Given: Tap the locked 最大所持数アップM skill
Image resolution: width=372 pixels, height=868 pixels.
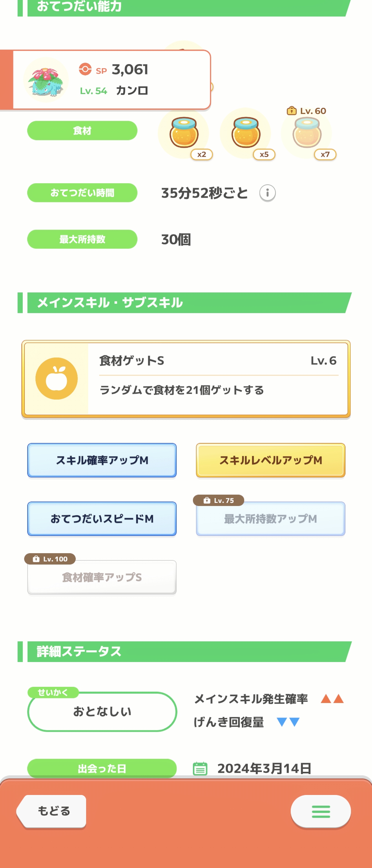Looking at the screenshot, I should (x=271, y=519).
